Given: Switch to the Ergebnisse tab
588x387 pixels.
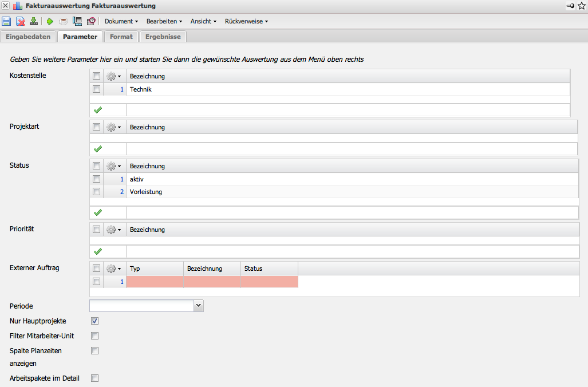Looking at the screenshot, I should point(163,37).
